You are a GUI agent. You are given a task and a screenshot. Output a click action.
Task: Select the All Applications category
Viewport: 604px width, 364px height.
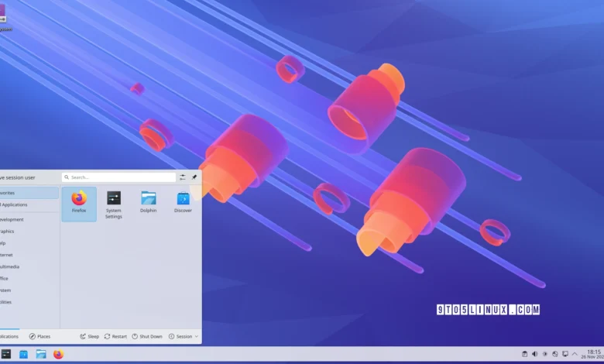pyautogui.click(x=29, y=205)
